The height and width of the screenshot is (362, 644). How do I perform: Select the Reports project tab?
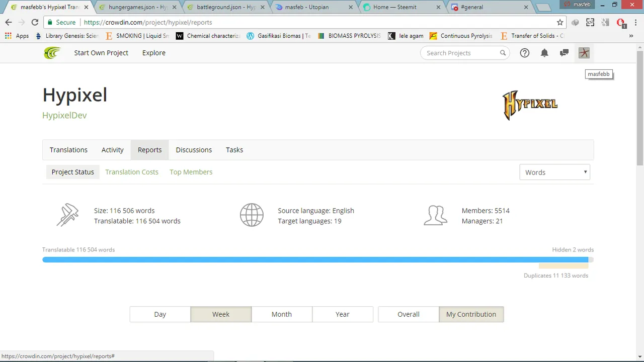point(149,150)
